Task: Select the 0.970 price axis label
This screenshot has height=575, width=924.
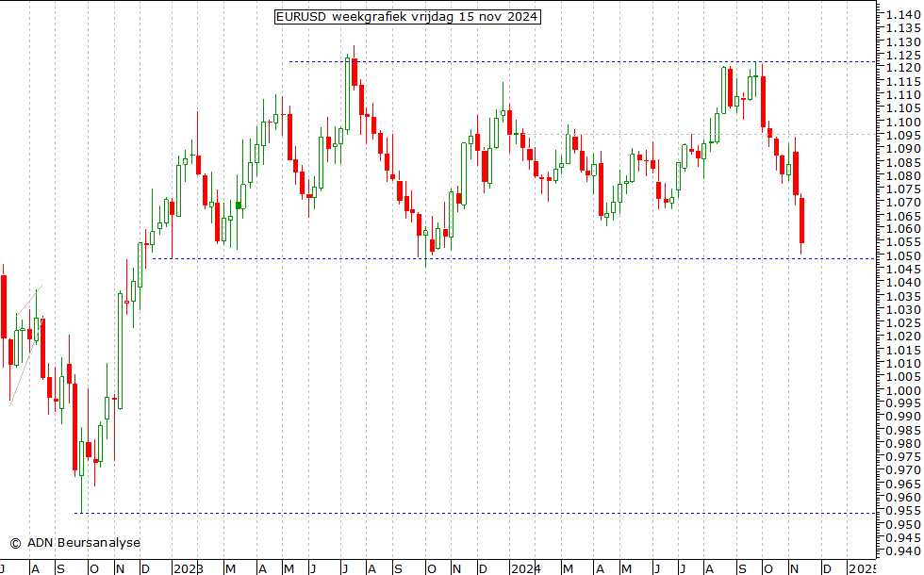Action: click(903, 470)
